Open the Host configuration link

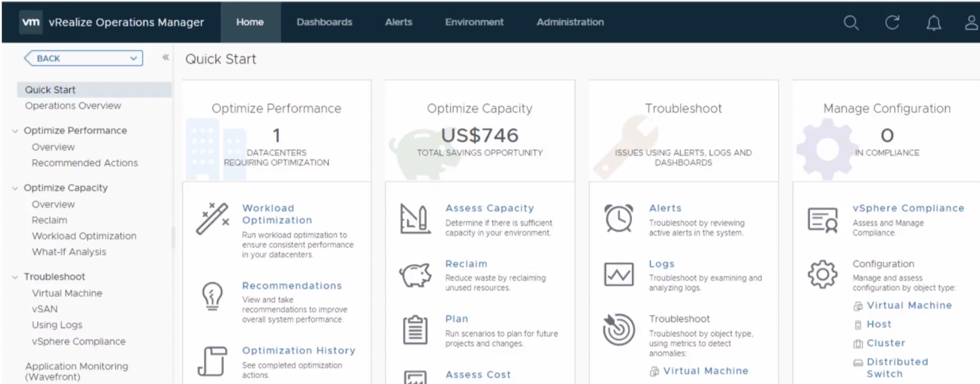[879, 324]
